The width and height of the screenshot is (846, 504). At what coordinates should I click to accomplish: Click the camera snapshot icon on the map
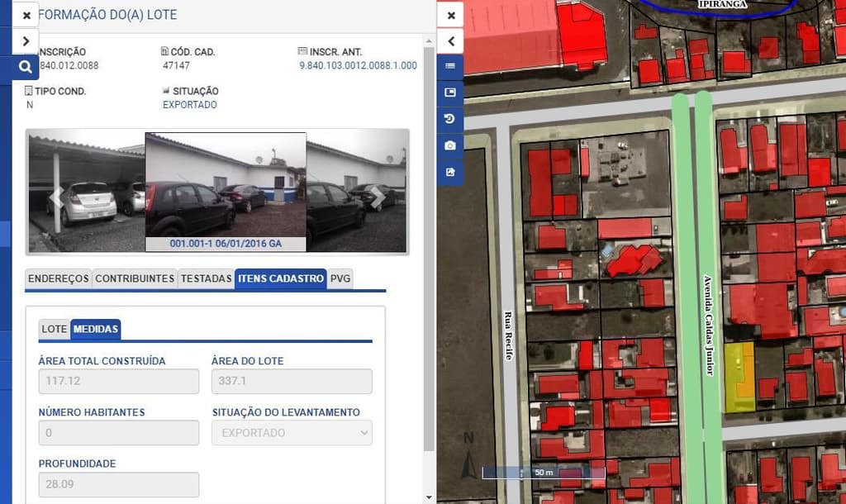coord(450,145)
